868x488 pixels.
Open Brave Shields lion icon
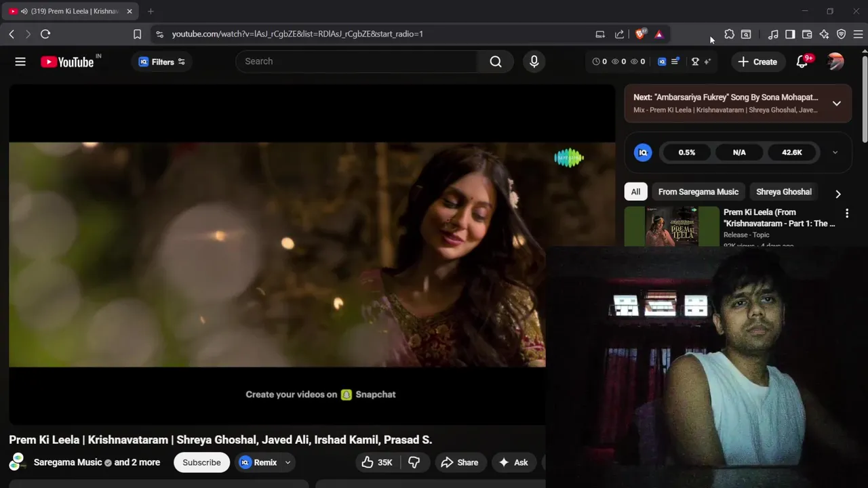click(x=640, y=34)
